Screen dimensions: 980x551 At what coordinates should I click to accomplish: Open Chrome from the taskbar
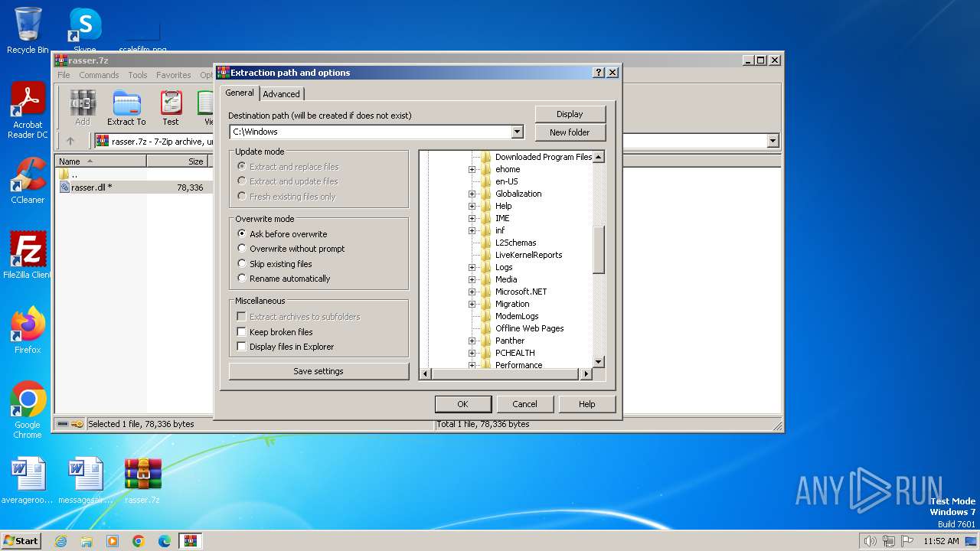[x=139, y=541]
